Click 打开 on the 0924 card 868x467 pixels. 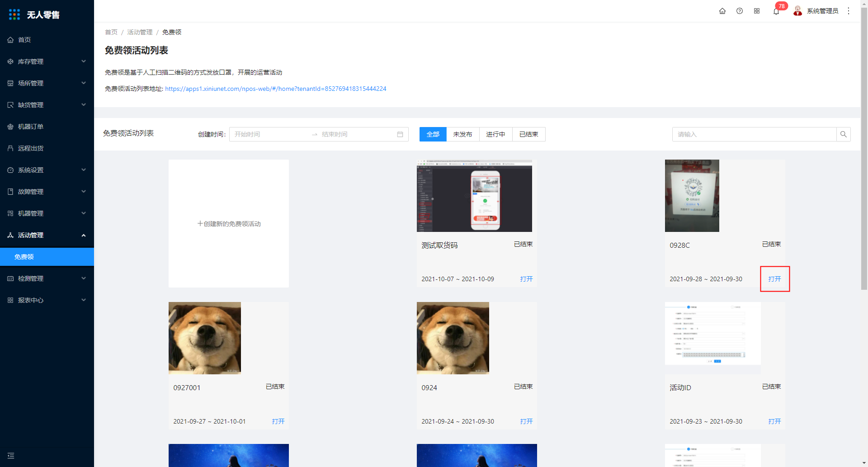(x=526, y=421)
